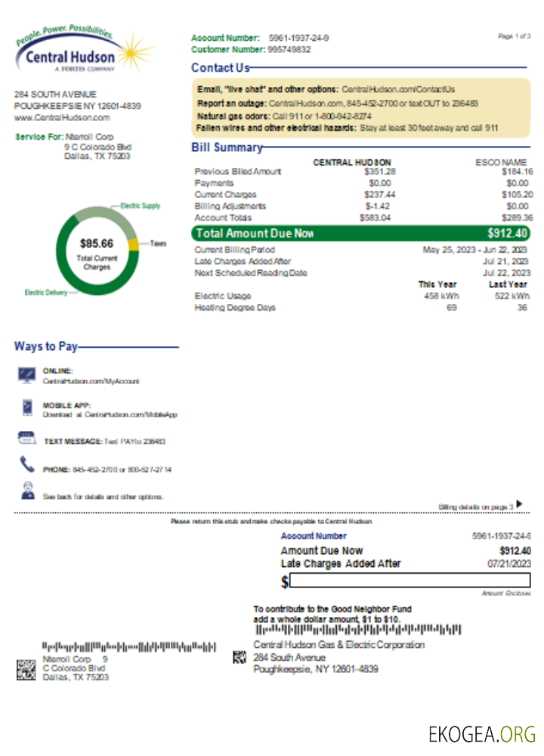Click the customer service person icon
This screenshot has width=544, height=756.
point(28,491)
